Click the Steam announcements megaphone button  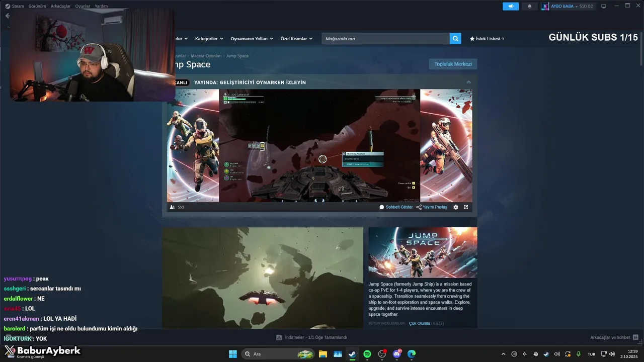point(510,6)
